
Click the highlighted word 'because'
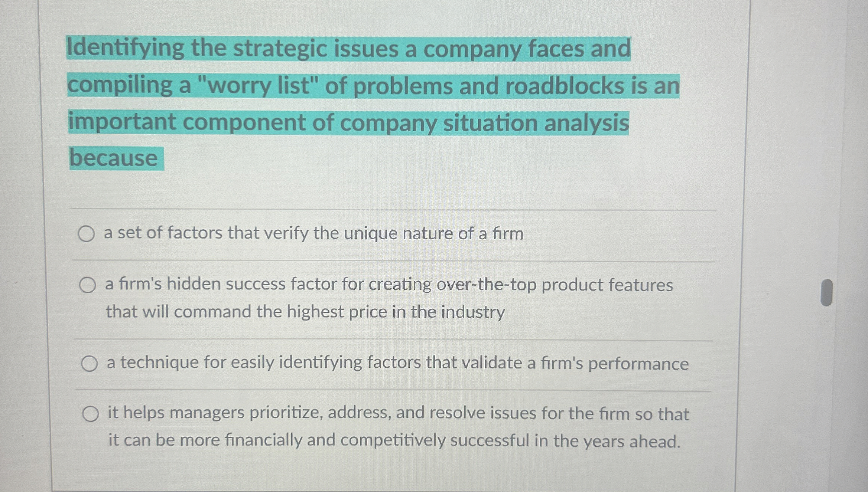117,157
